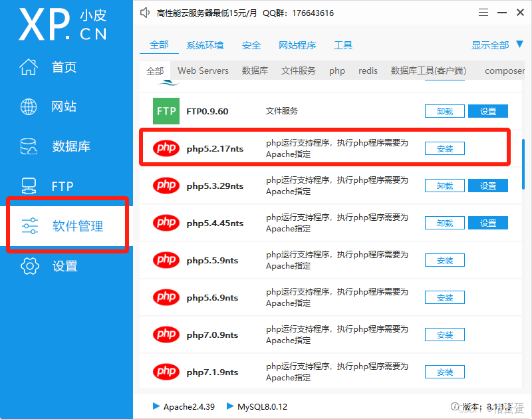This screenshot has height=419, width=532.
Task: Expand the 显示全部 dropdown arrow
Action: point(519,44)
